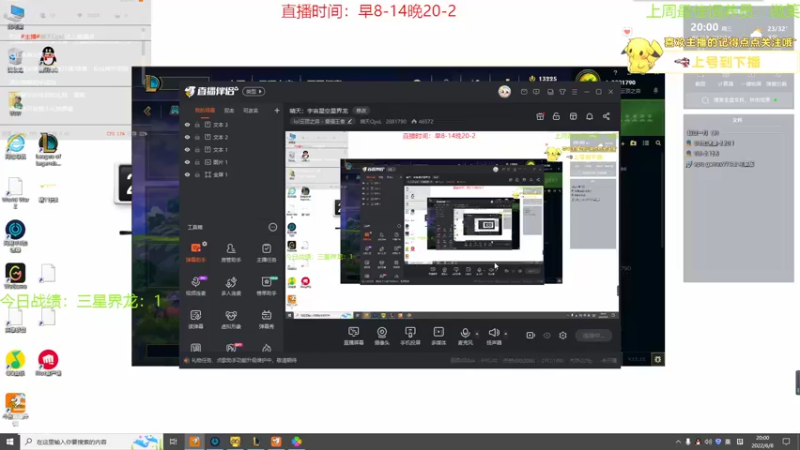Add the 多媒体 multimedia source
The image size is (800, 450).
pyautogui.click(x=438, y=336)
